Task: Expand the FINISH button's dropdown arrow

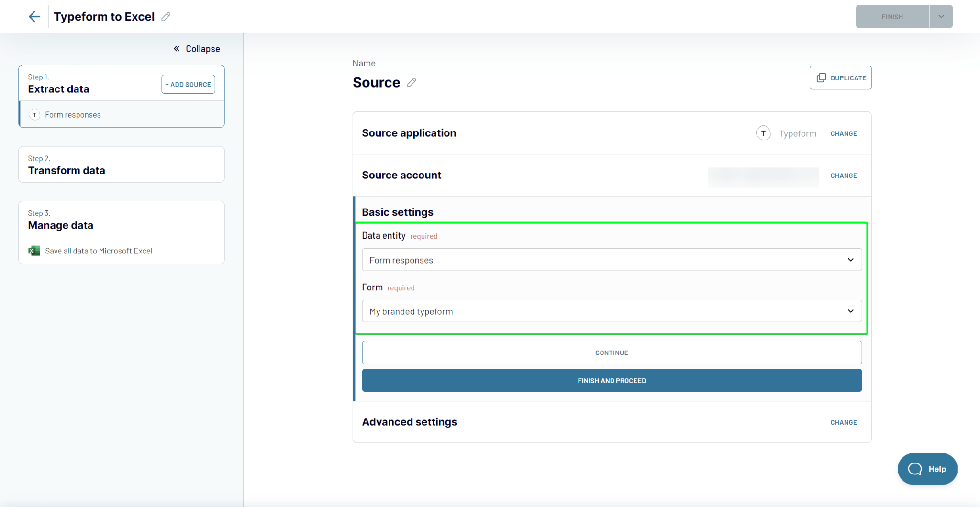Action: pos(941,16)
